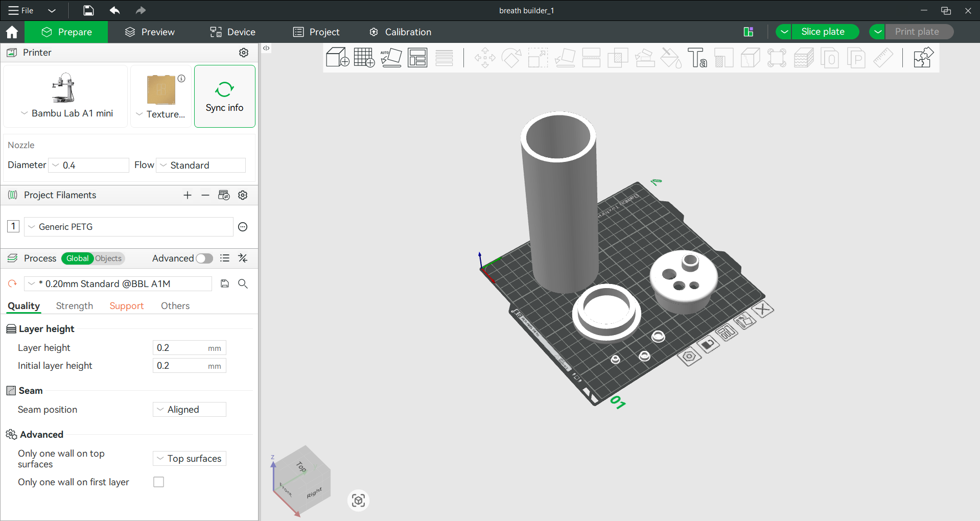Viewport: 980px width, 521px height.
Task: Click the Arrange all objects icon
Action: [x=417, y=58]
